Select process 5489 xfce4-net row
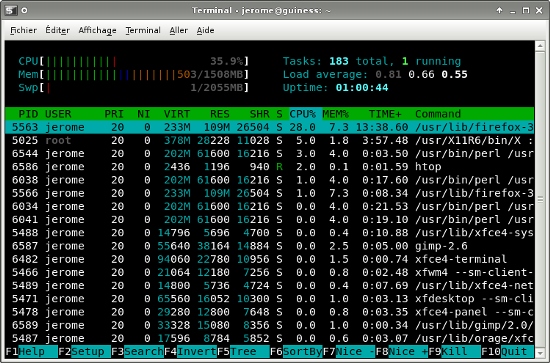This screenshot has height=363, width=550. click(x=269, y=285)
